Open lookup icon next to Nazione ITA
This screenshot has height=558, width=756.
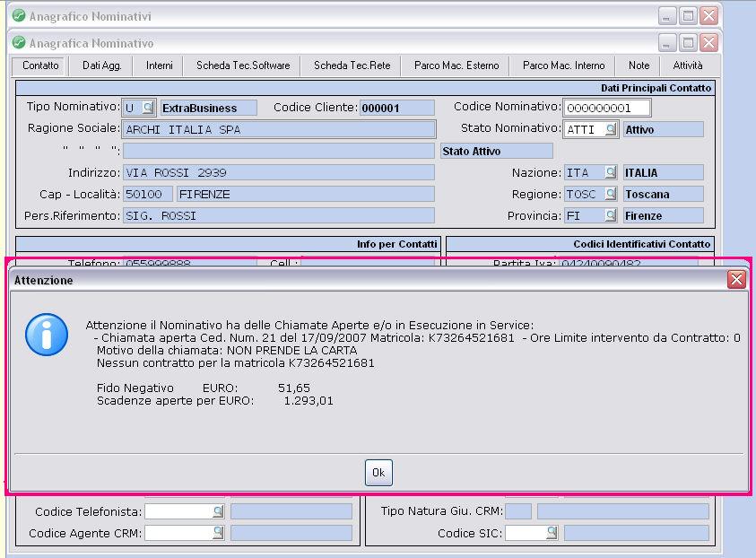tap(611, 172)
